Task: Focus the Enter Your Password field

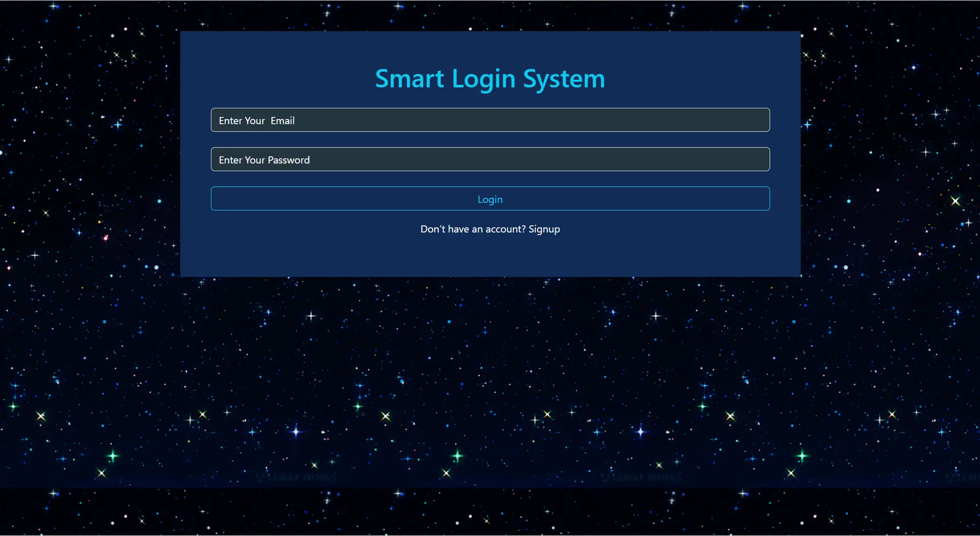Action: pos(490,159)
